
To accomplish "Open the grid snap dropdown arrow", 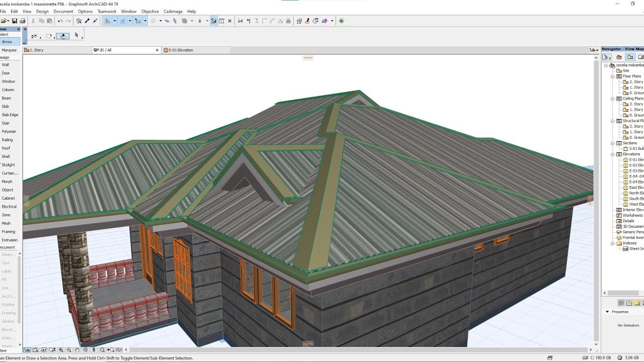I will [160, 21].
